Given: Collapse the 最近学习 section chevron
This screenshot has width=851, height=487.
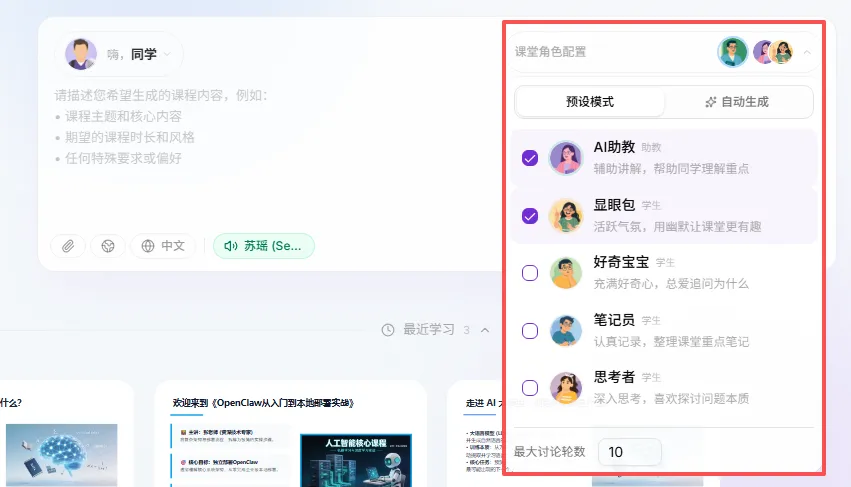Looking at the screenshot, I should click(x=485, y=330).
